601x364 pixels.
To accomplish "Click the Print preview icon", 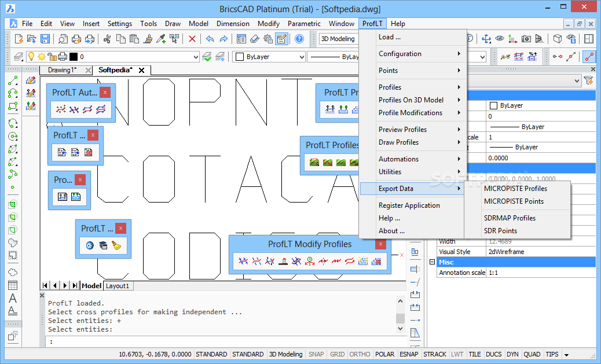I will 63,39.
